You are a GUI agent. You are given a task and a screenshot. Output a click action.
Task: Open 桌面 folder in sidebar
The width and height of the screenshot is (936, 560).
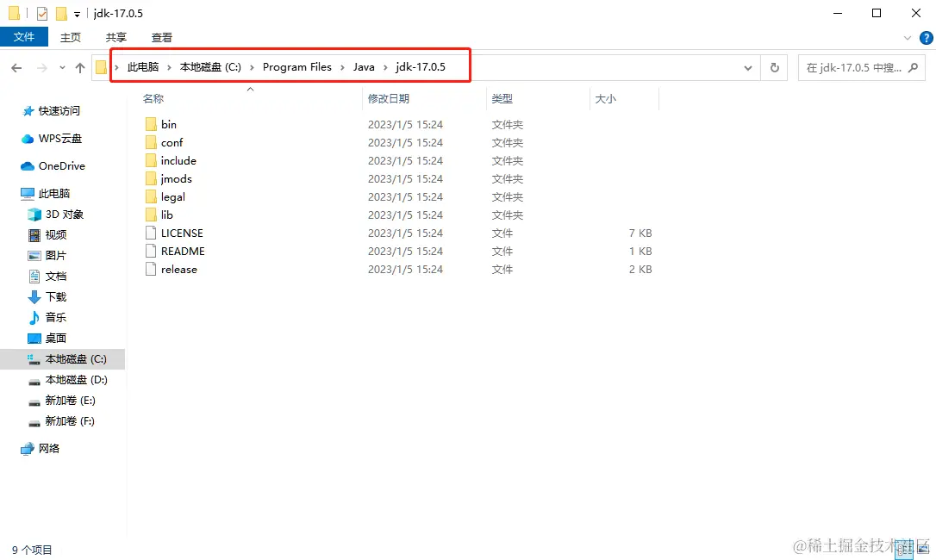(x=55, y=339)
